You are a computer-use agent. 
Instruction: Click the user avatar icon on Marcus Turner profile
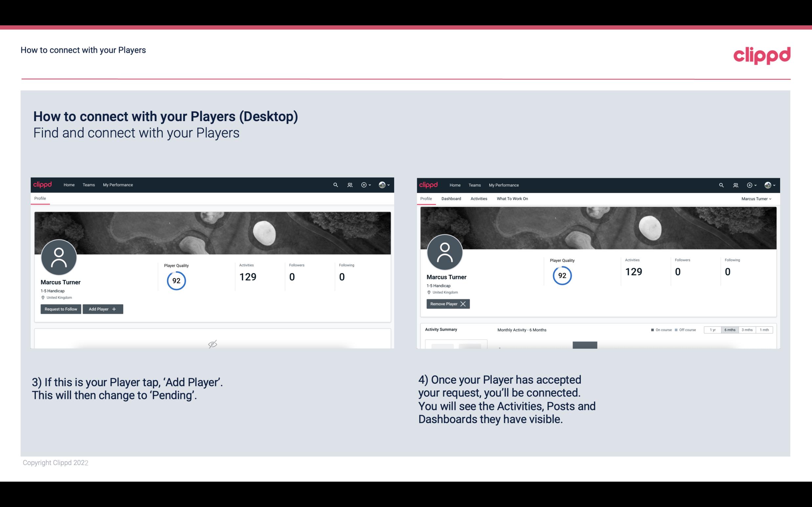pos(58,255)
